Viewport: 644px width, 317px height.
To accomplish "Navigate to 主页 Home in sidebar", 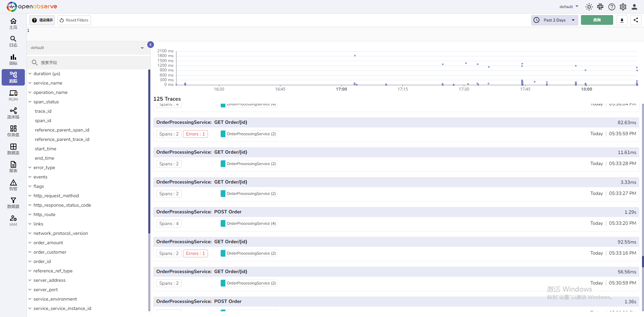I will tap(13, 23).
